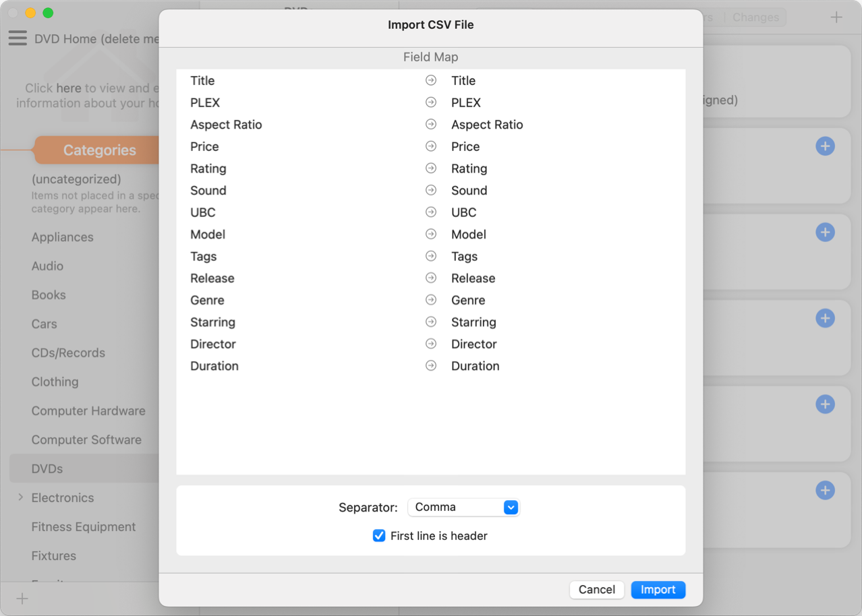Select the Sound destination field in map
The image size is (862, 616).
469,191
